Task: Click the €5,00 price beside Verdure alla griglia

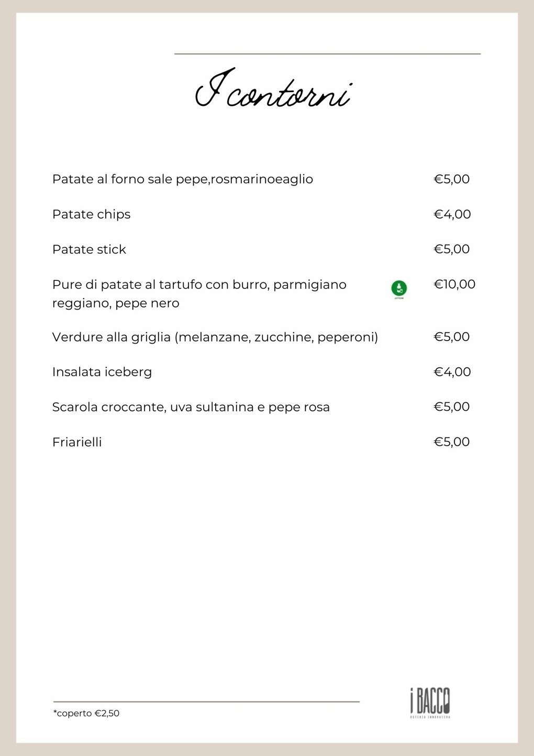Action: coord(452,337)
